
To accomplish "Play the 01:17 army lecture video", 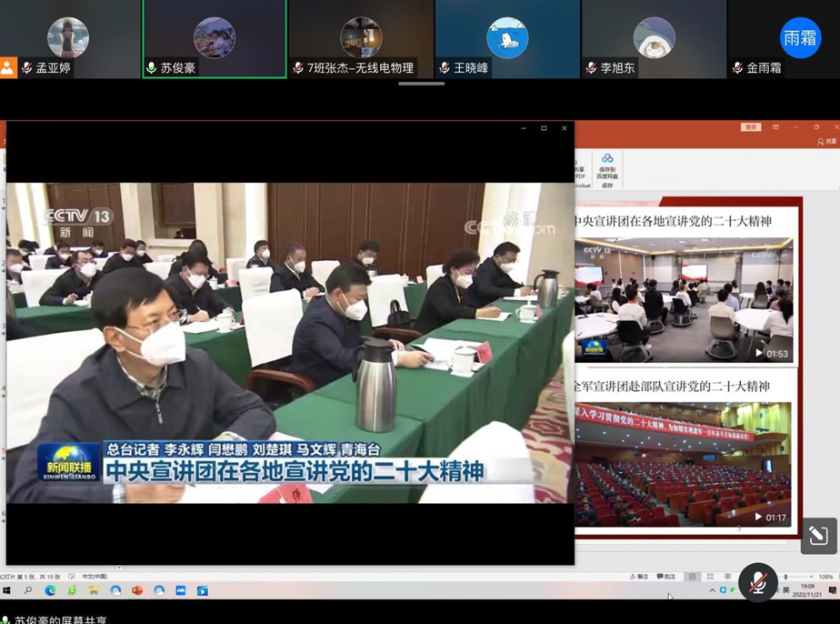I will 759,518.
